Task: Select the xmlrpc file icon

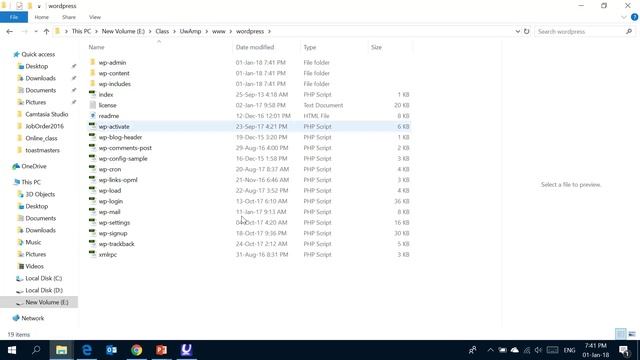Action: pos(93,254)
